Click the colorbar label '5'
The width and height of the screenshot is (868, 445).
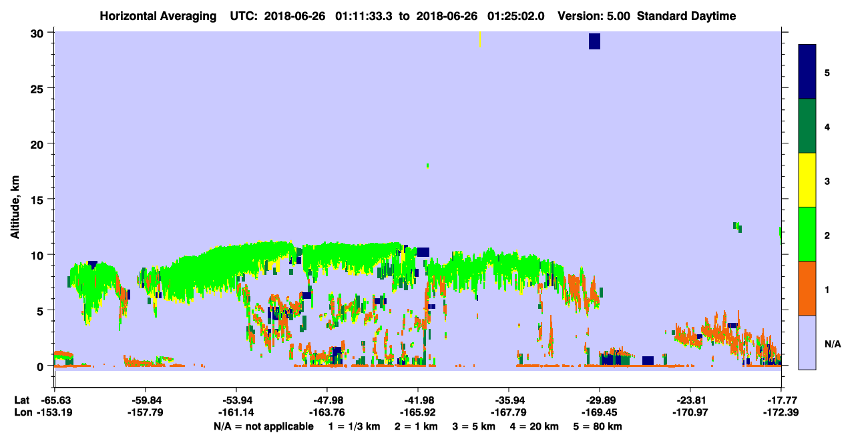pyautogui.click(x=827, y=72)
